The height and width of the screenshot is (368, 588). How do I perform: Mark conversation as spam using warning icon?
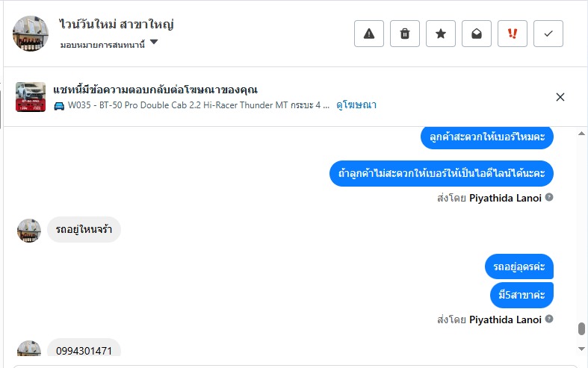(369, 34)
